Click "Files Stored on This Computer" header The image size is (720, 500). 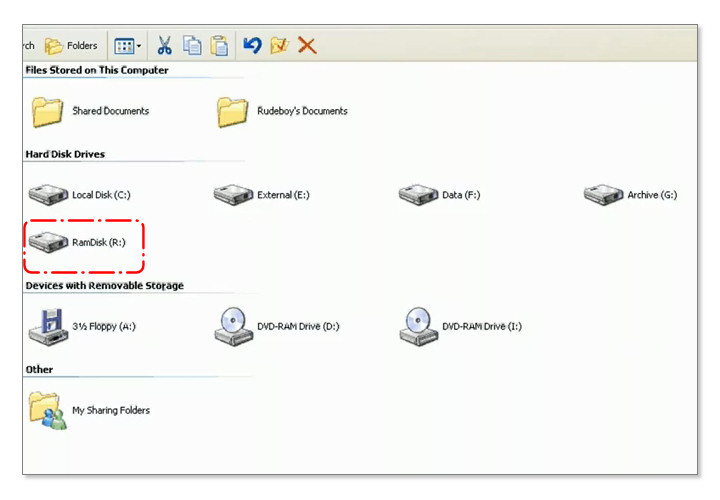[97, 70]
